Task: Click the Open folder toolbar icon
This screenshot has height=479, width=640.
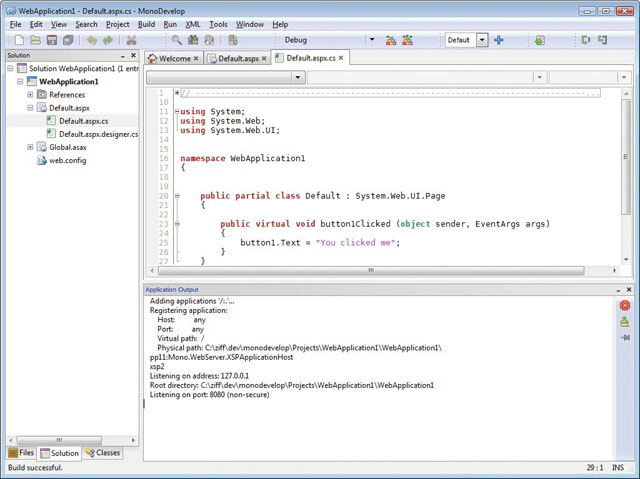Action: pyautogui.click(x=36, y=40)
